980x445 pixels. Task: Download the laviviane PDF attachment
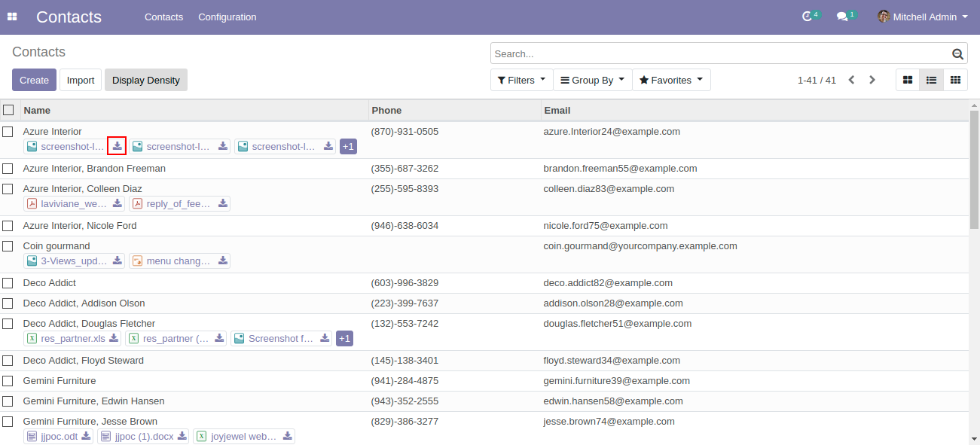[118, 203]
